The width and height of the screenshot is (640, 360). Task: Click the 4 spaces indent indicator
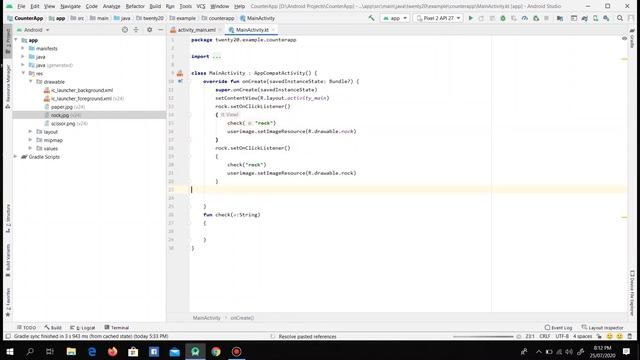(x=582, y=336)
